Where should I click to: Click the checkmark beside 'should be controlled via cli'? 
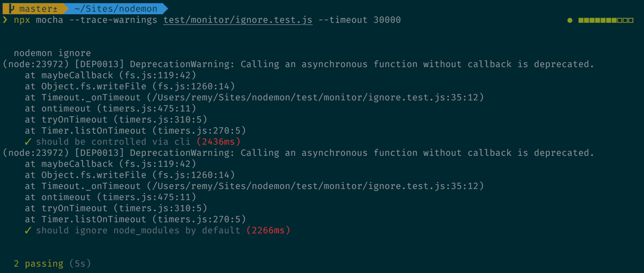[x=28, y=142]
